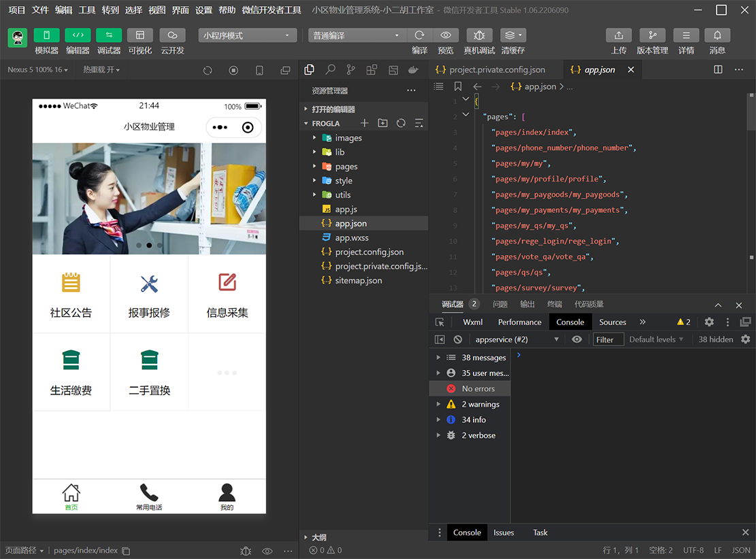Open Version Management icon

653,35
